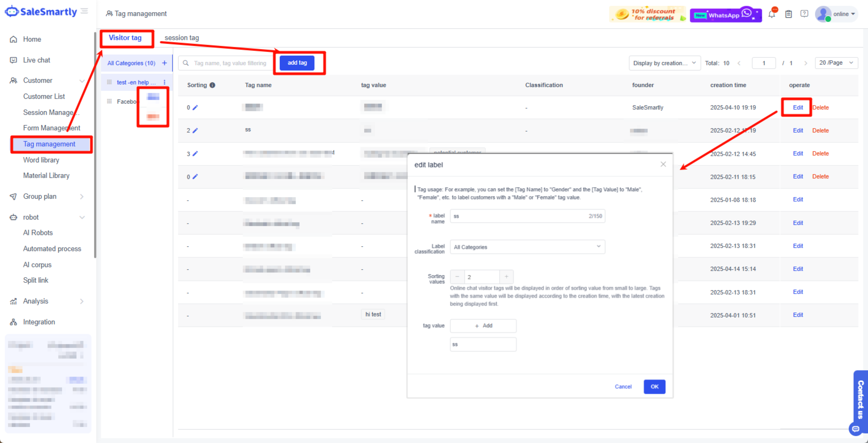The image size is (868, 443).
Task: Click the add tag button
Action: click(297, 63)
